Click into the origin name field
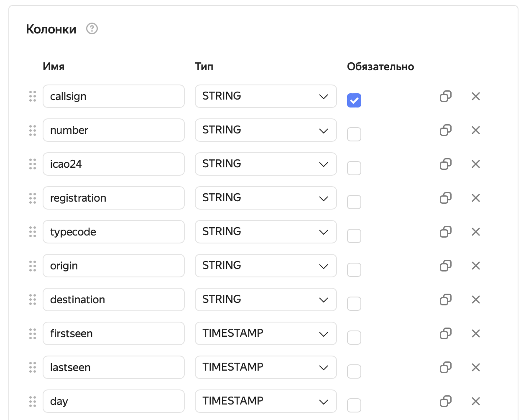The height and width of the screenshot is (420, 526). pos(114,266)
